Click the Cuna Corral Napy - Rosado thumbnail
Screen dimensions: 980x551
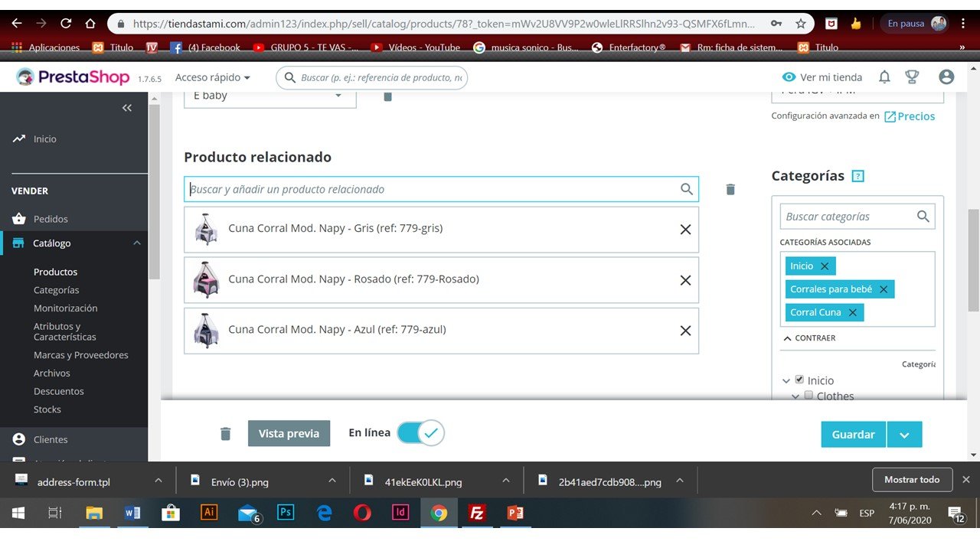[x=206, y=279]
